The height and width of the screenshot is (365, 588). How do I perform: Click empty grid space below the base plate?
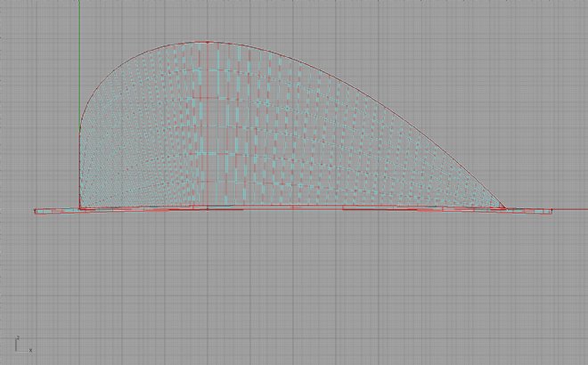(294, 285)
